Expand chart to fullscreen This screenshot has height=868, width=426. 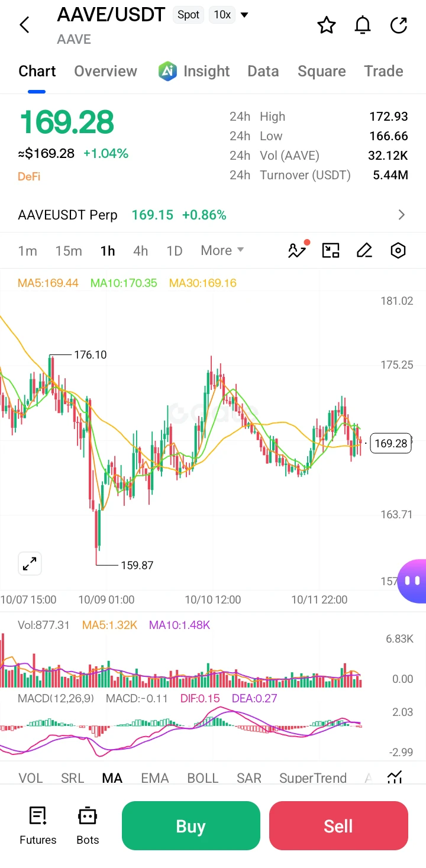[x=30, y=564]
